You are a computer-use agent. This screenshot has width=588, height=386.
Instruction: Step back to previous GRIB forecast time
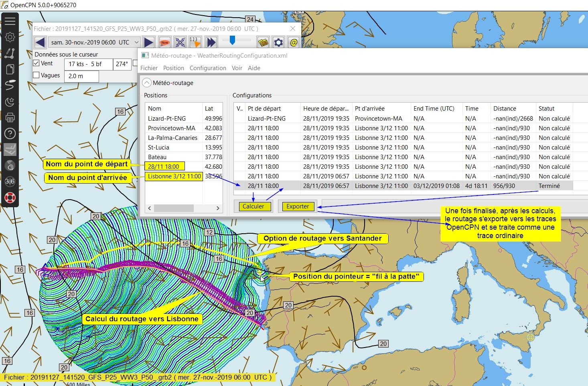(x=40, y=42)
